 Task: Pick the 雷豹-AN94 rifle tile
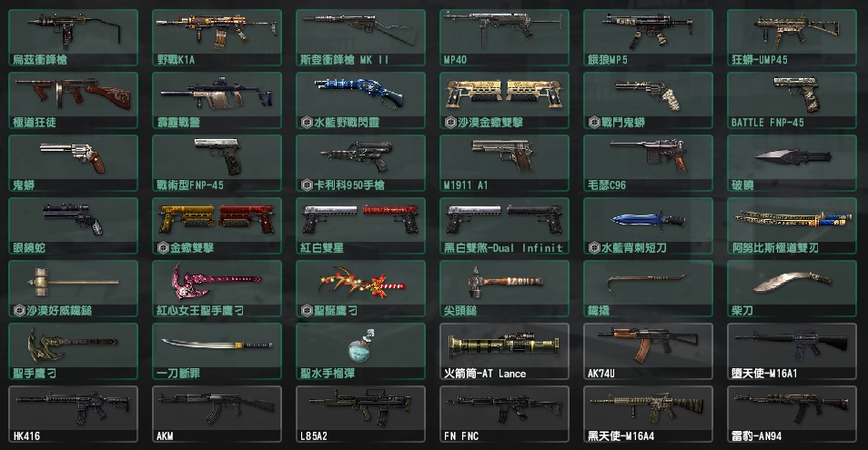(x=792, y=414)
